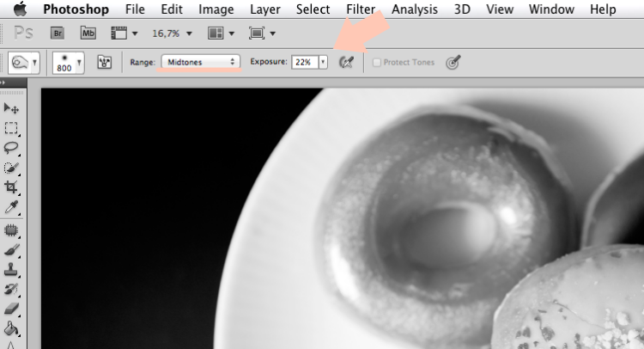The height and width of the screenshot is (349, 644).
Task: Select the Clone Stamp tool
Action: [x=11, y=269]
